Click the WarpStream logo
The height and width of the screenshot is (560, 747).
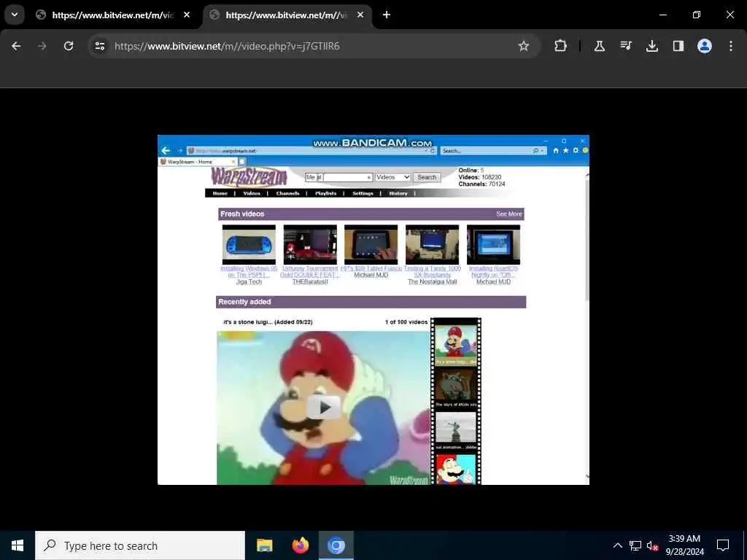[x=249, y=177]
